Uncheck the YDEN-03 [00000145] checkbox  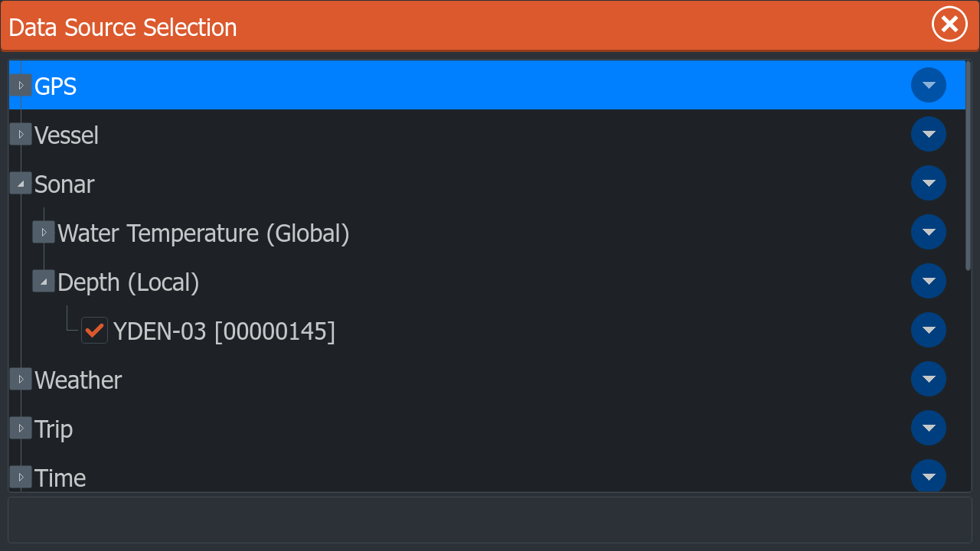tap(95, 331)
